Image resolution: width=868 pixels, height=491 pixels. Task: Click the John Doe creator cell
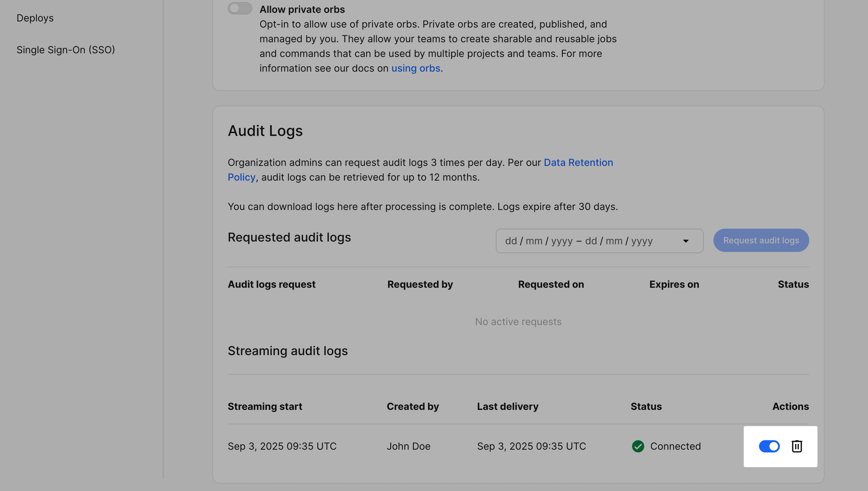pyautogui.click(x=408, y=446)
